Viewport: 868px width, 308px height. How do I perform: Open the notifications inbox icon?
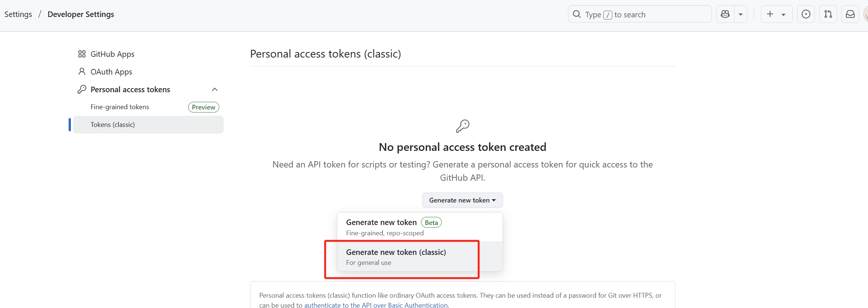click(x=850, y=14)
